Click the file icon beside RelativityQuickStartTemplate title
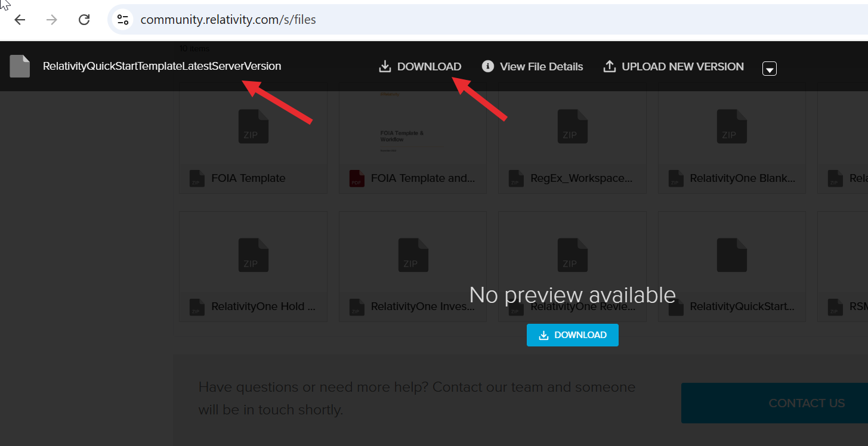The height and width of the screenshot is (446, 868). [x=20, y=66]
